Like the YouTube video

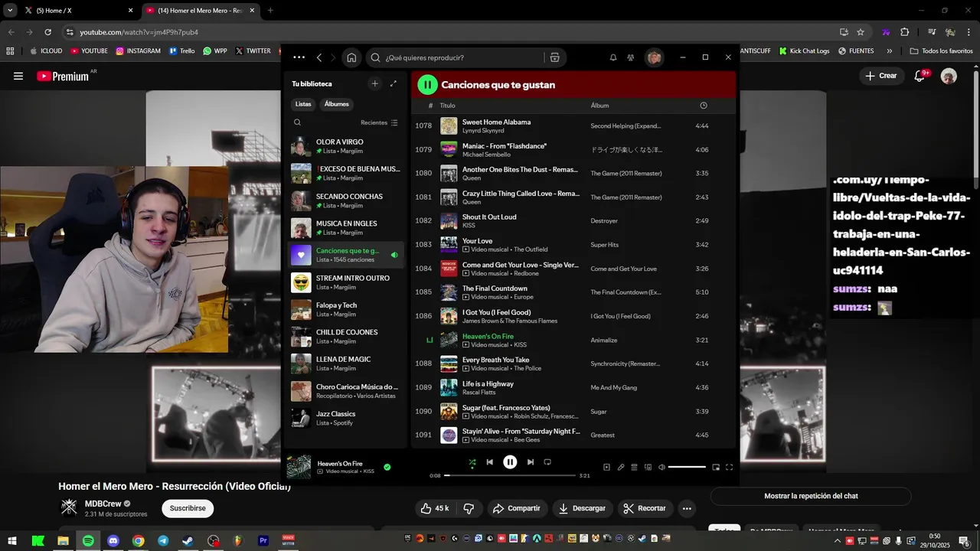click(435, 508)
